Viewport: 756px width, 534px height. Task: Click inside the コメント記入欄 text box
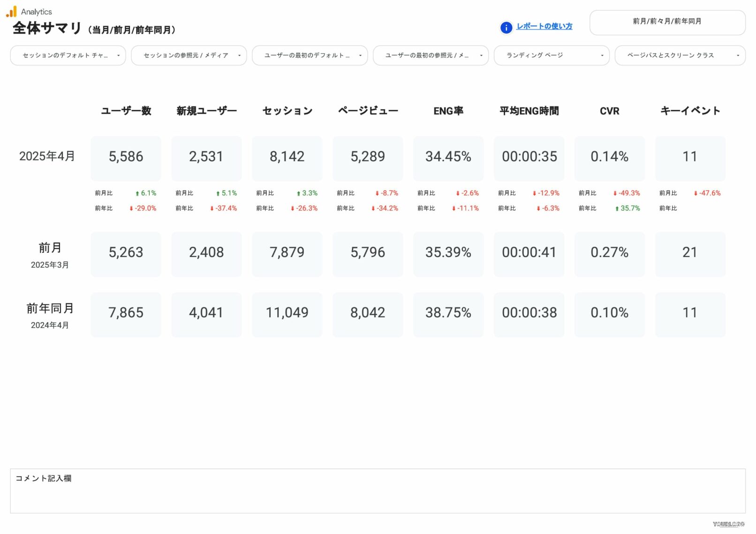tap(378, 491)
